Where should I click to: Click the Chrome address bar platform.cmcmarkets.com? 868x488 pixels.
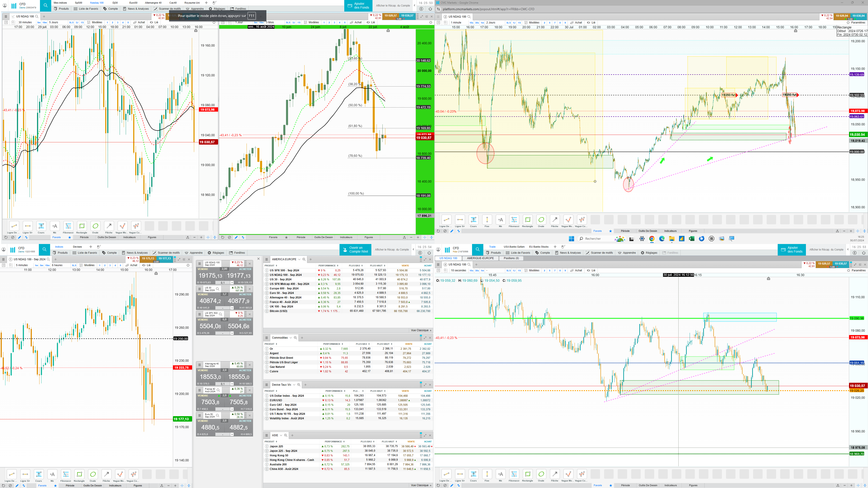pyautogui.click(x=488, y=9)
